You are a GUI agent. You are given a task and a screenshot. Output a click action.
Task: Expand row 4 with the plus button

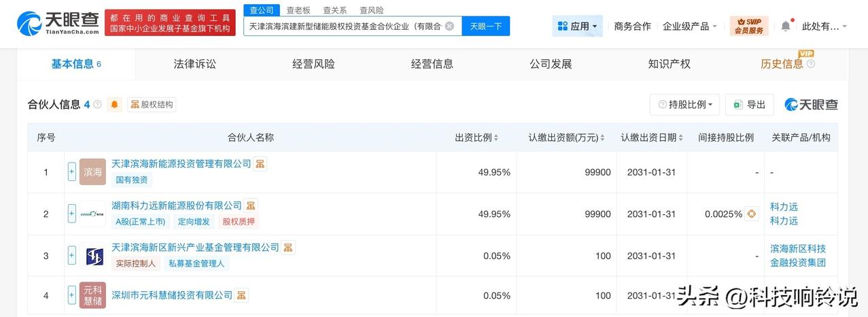pyautogui.click(x=72, y=295)
